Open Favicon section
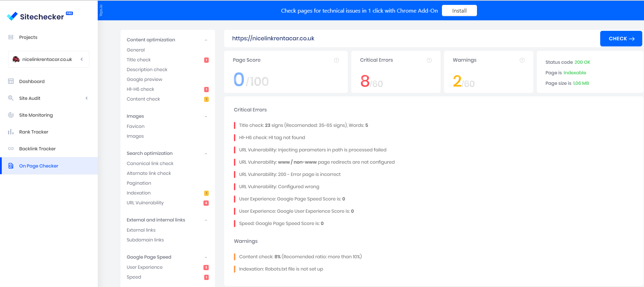This screenshot has height=287, width=644. pyautogui.click(x=136, y=126)
